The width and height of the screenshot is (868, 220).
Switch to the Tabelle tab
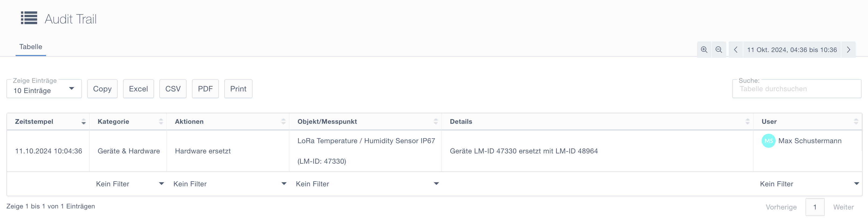[x=31, y=47]
